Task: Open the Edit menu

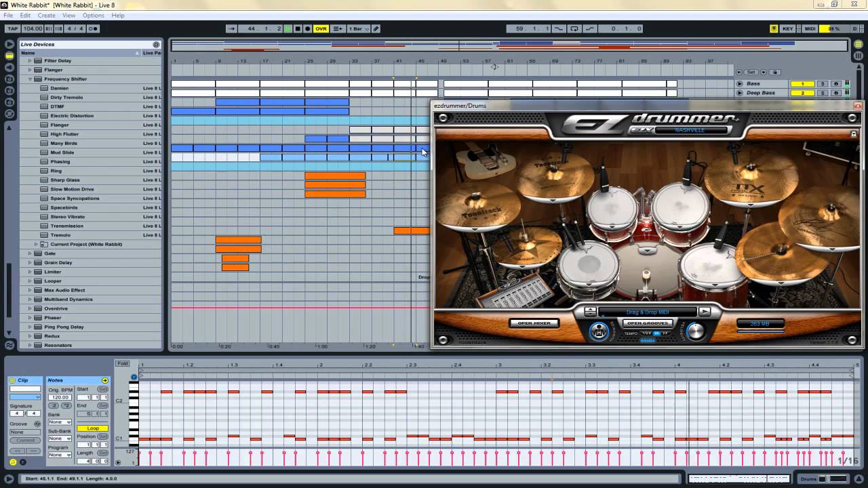Action: point(25,15)
